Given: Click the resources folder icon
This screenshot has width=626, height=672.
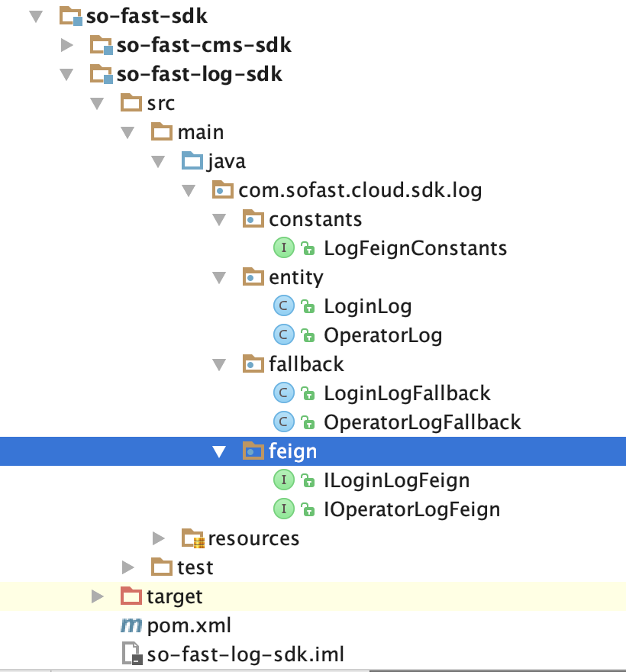Looking at the screenshot, I should click(x=192, y=538).
